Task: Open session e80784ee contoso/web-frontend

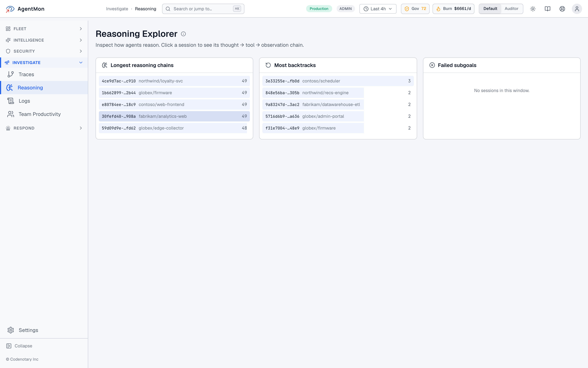Action: 174,104
